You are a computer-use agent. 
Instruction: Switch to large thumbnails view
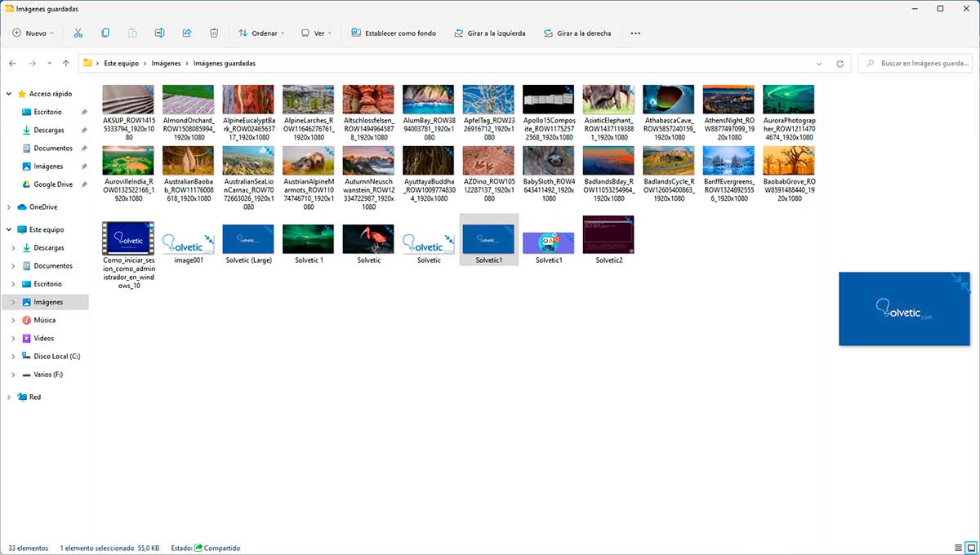971,548
